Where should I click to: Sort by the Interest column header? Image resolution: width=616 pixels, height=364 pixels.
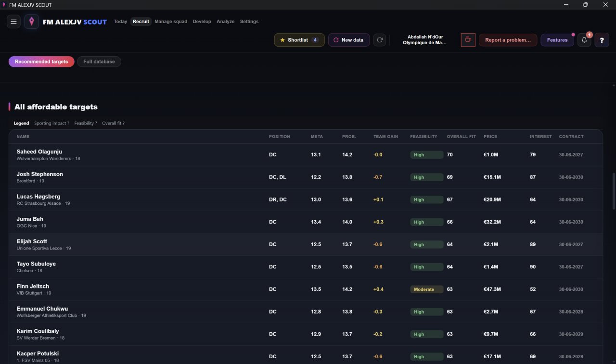coord(541,137)
